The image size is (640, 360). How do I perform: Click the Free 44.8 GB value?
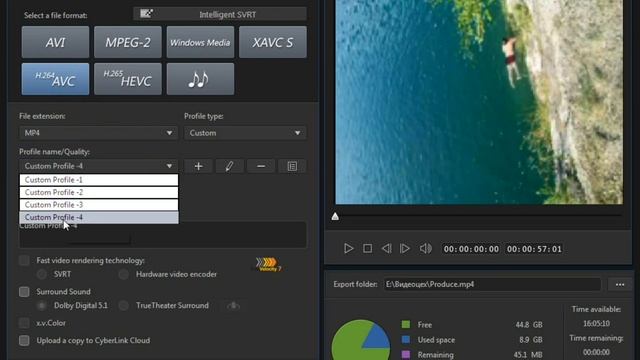tap(529, 325)
